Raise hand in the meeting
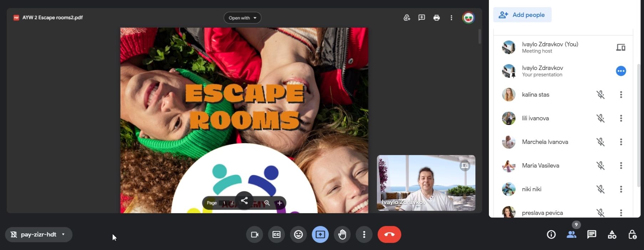644x250 pixels. point(342,235)
